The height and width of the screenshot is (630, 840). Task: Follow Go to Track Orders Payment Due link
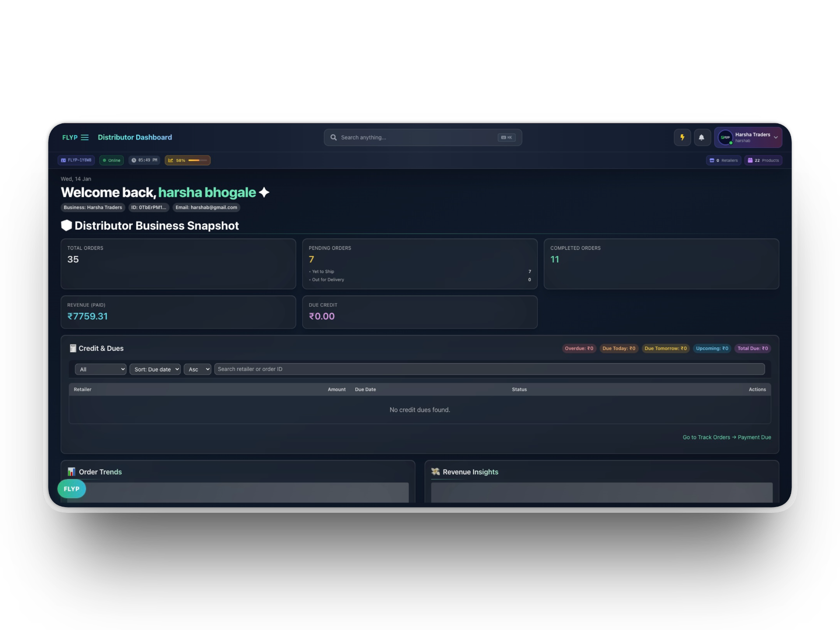tap(727, 437)
